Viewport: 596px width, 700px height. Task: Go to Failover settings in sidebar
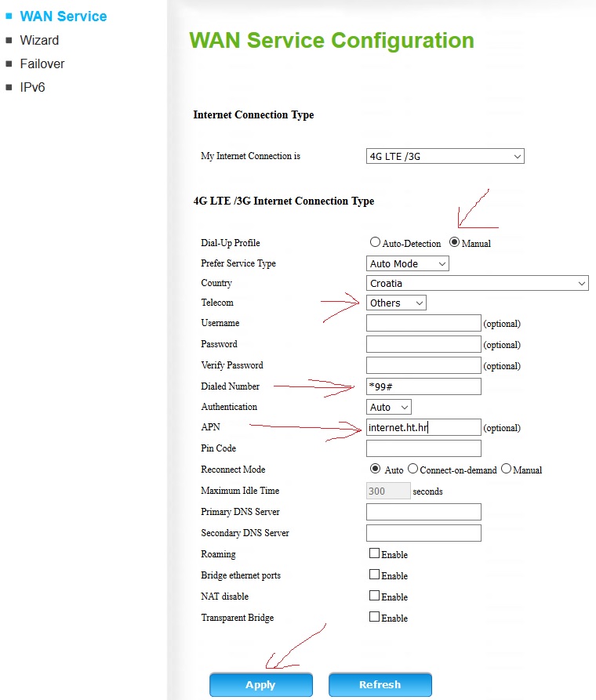(x=42, y=63)
